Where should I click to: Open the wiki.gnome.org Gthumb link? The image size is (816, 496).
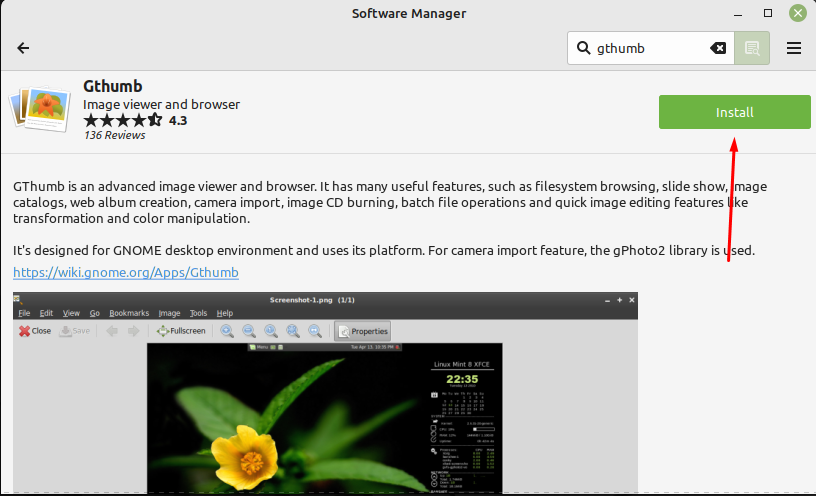[126, 272]
